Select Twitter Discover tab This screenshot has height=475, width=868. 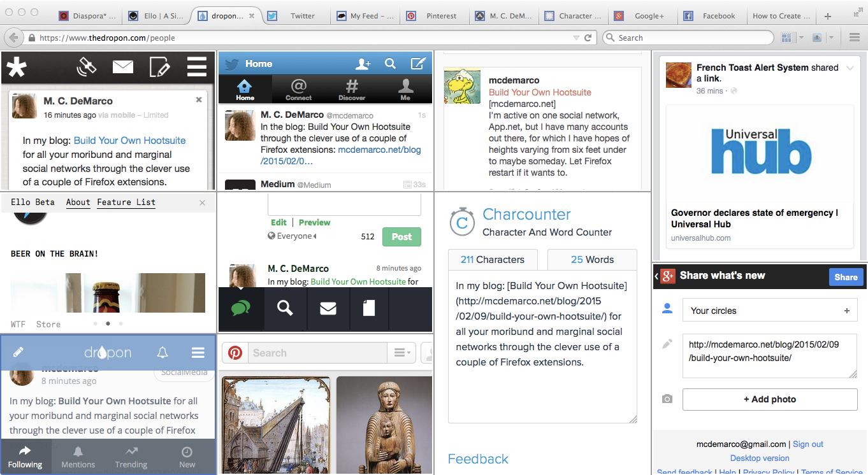point(352,89)
